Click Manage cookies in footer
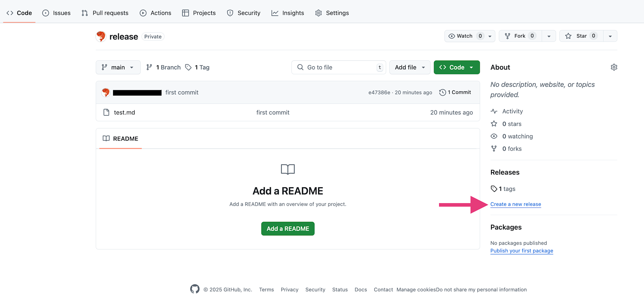Viewport: 644px width, 305px height. pos(416,290)
